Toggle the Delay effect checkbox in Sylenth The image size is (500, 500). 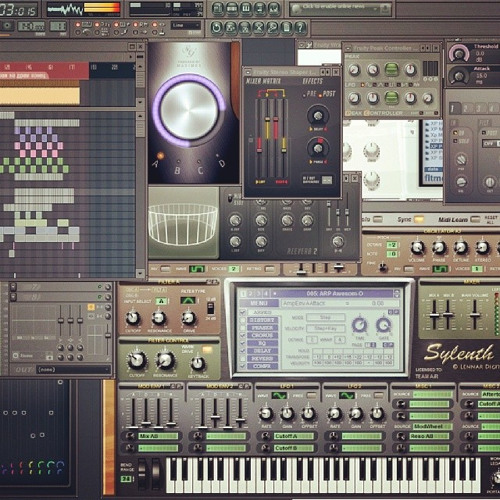click(x=243, y=351)
